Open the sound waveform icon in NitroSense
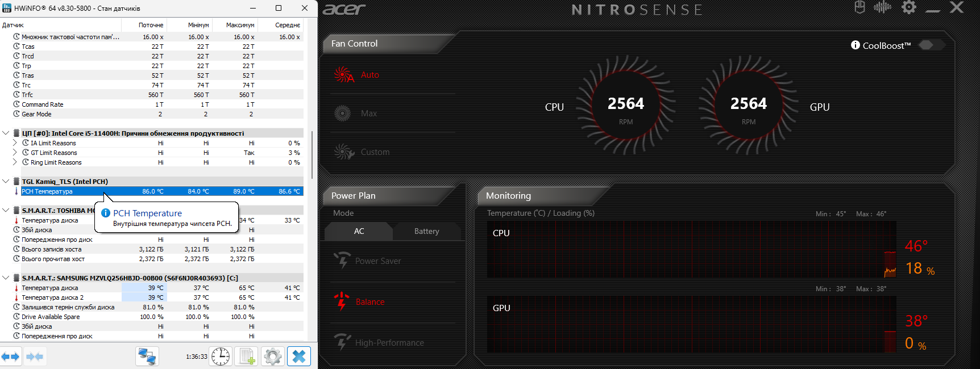The image size is (980, 369). click(x=882, y=7)
